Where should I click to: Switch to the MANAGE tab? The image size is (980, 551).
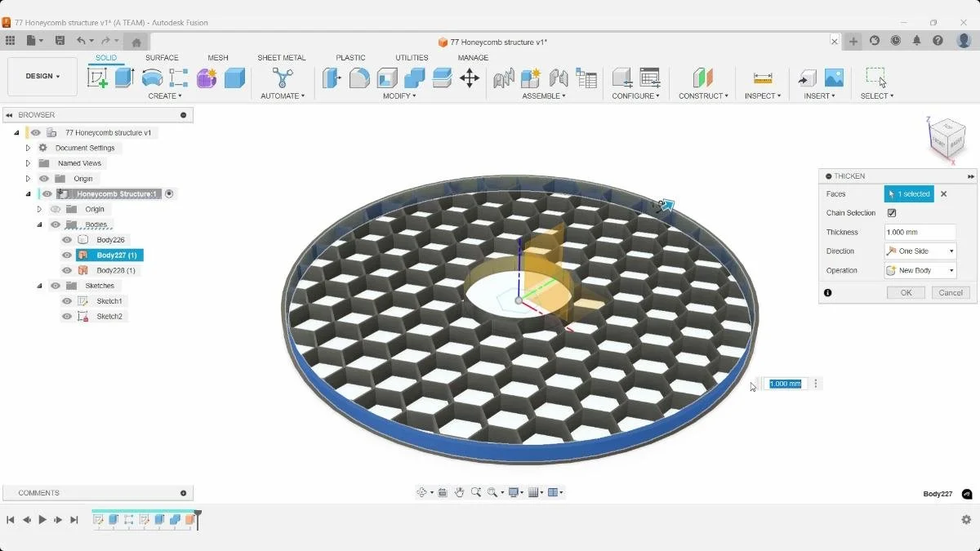pos(473,58)
